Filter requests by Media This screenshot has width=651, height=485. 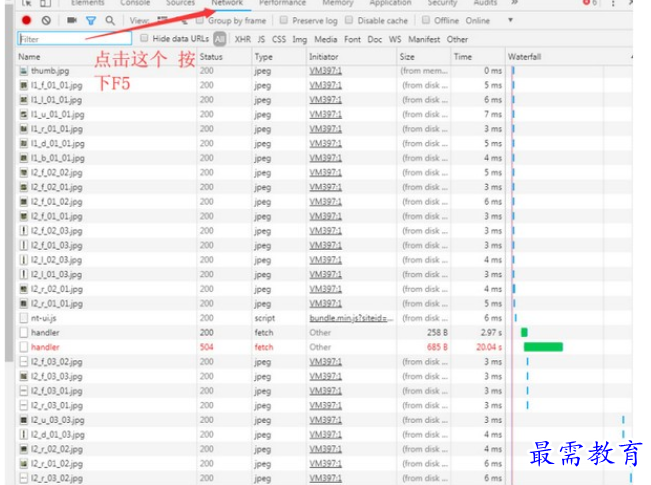[326, 39]
